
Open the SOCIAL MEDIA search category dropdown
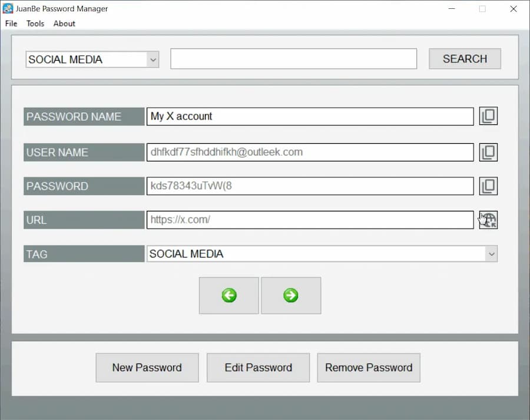point(92,59)
